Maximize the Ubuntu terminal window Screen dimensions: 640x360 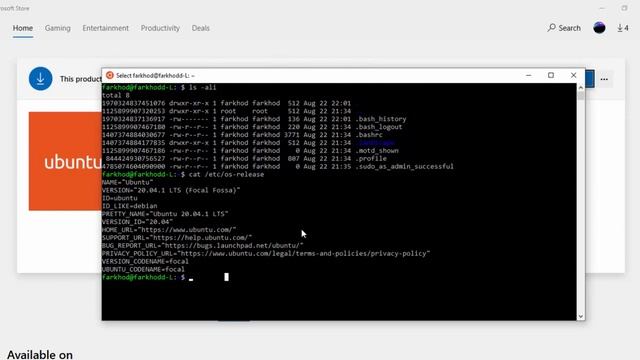tap(551, 76)
